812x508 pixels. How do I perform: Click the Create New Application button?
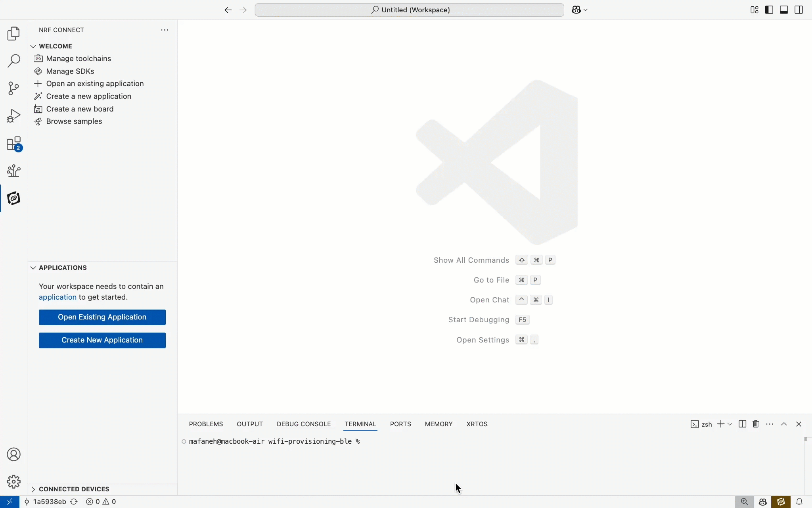(102, 340)
